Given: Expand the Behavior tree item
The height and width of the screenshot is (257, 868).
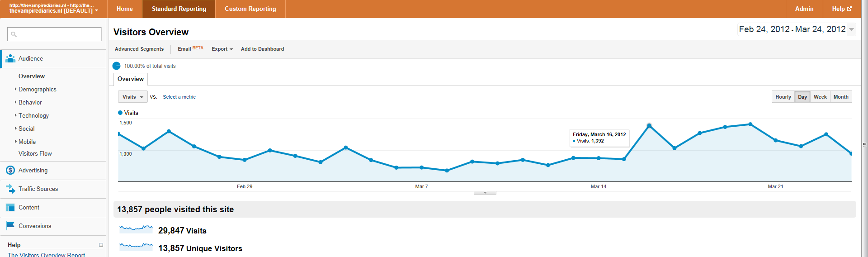Looking at the screenshot, I should pos(16,102).
